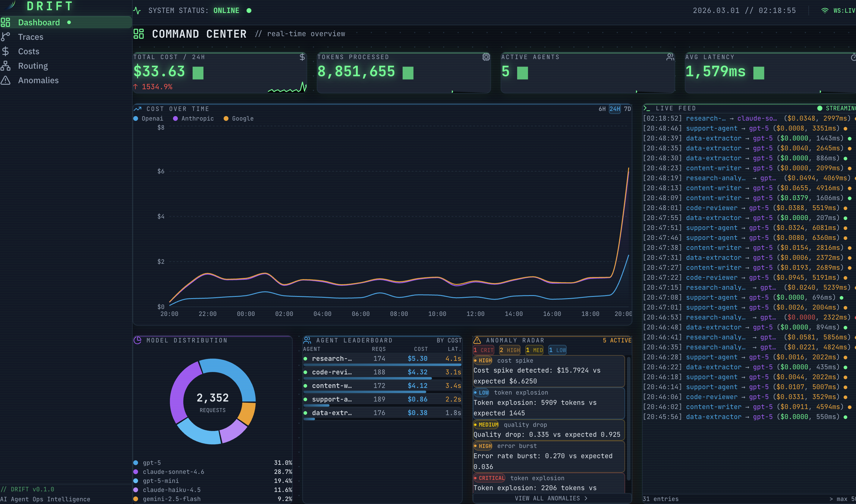Click the Active Agents users icon
Screen dimensions: 856x504
670,57
